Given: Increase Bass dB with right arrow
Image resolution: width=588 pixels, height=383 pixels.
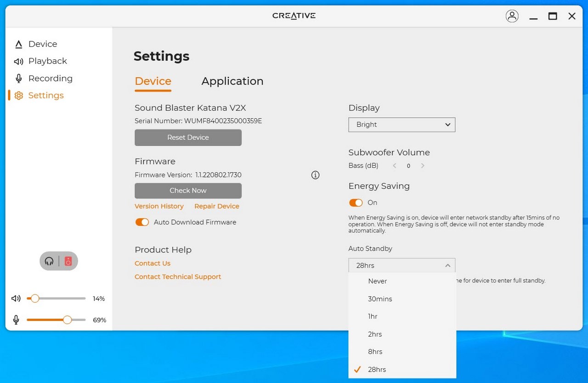Looking at the screenshot, I should [423, 166].
